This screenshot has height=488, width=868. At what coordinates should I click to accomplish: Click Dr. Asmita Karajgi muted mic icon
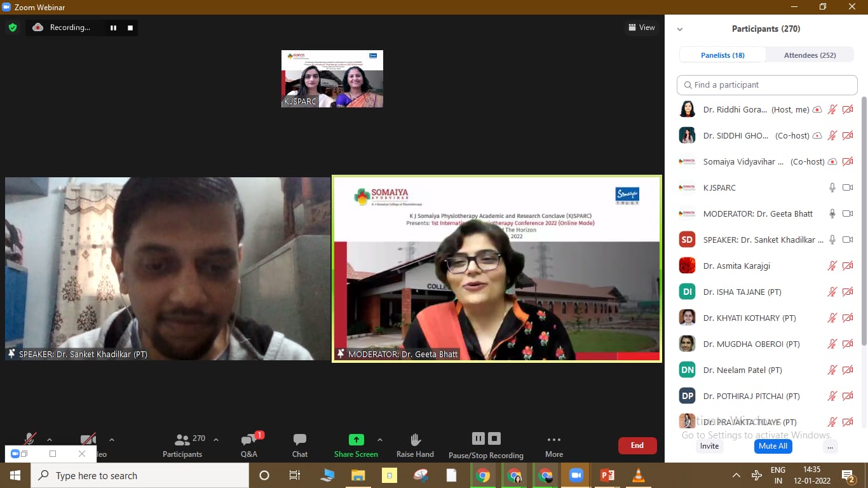pyautogui.click(x=832, y=266)
